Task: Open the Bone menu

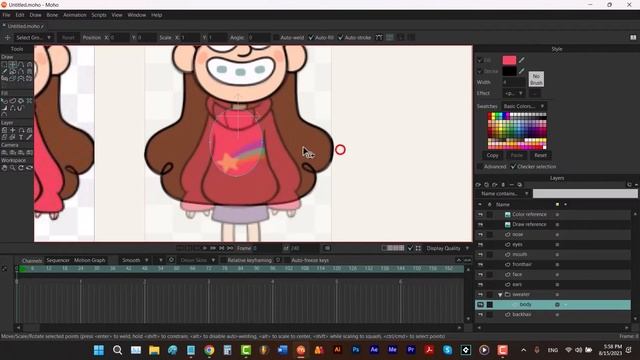Action: pyautogui.click(x=52, y=15)
